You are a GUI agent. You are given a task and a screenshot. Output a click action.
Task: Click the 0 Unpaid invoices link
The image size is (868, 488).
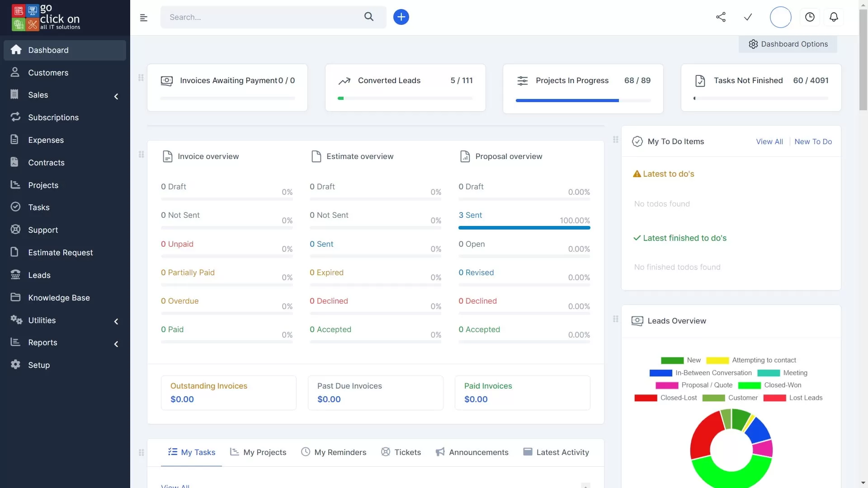(177, 244)
